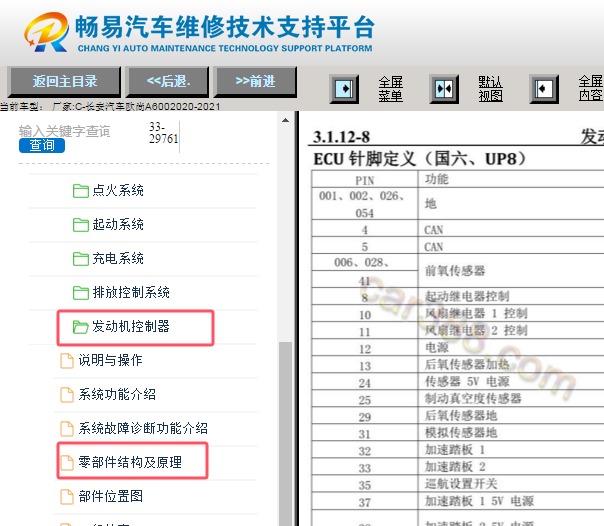604x526 pixels.
Task: Open the 系统功能介绍 document
Action: 117,394
